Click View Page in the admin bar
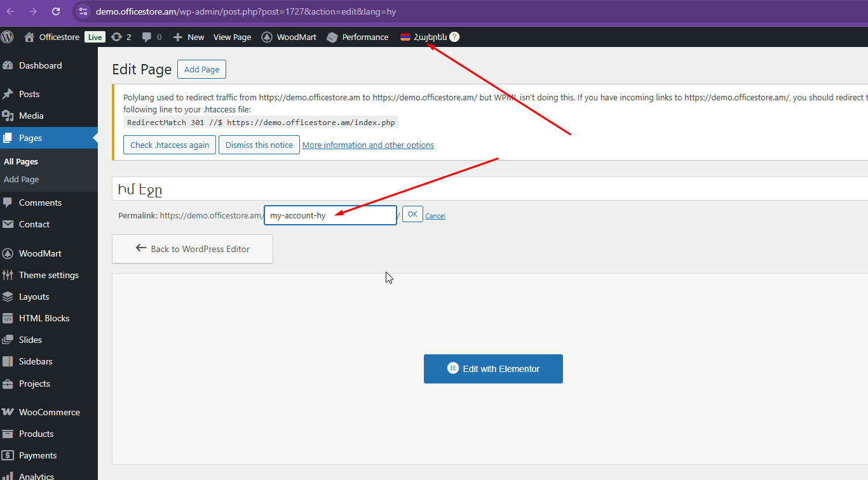The image size is (868, 480). click(x=232, y=37)
